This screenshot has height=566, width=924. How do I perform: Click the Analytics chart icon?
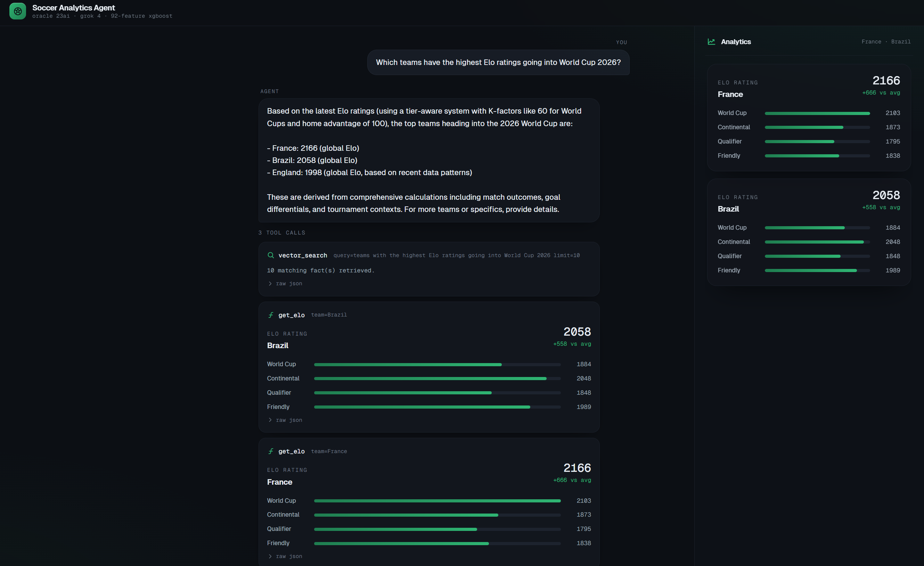711,42
